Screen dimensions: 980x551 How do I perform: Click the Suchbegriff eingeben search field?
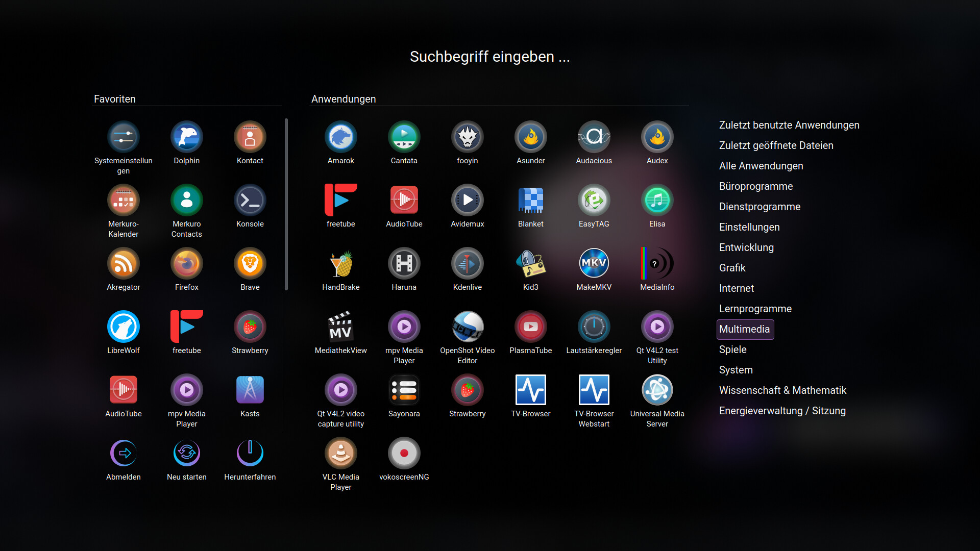pos(490,57)
